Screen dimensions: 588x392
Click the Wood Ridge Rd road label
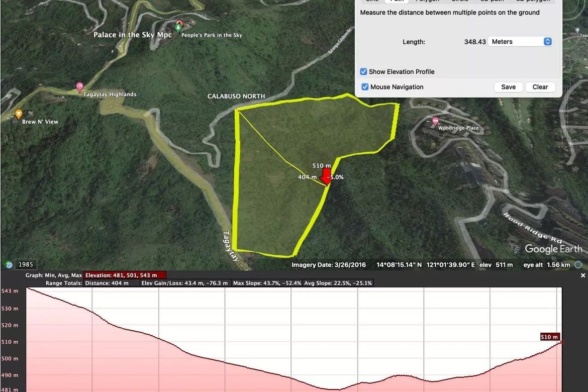point(532,228)
